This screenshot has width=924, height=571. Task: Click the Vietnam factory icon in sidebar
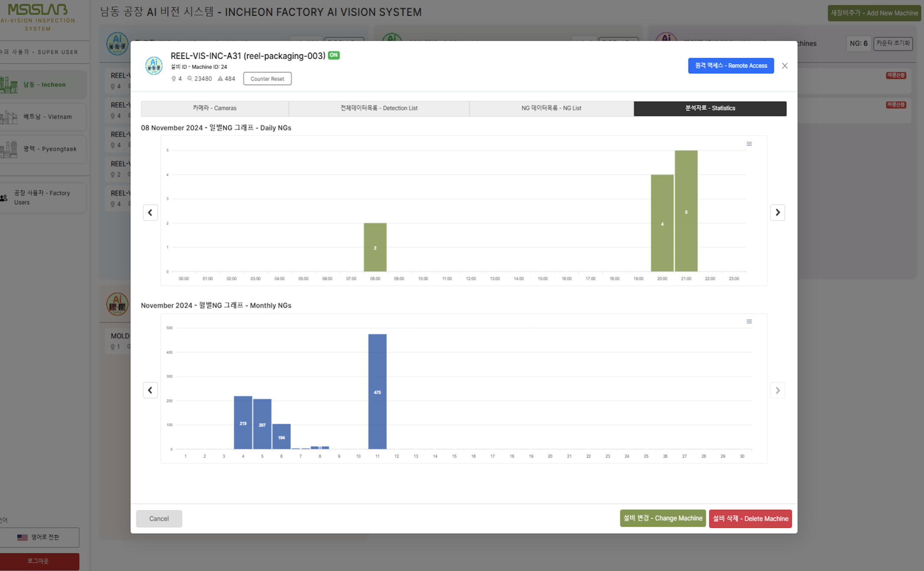[x=9, y=117]
